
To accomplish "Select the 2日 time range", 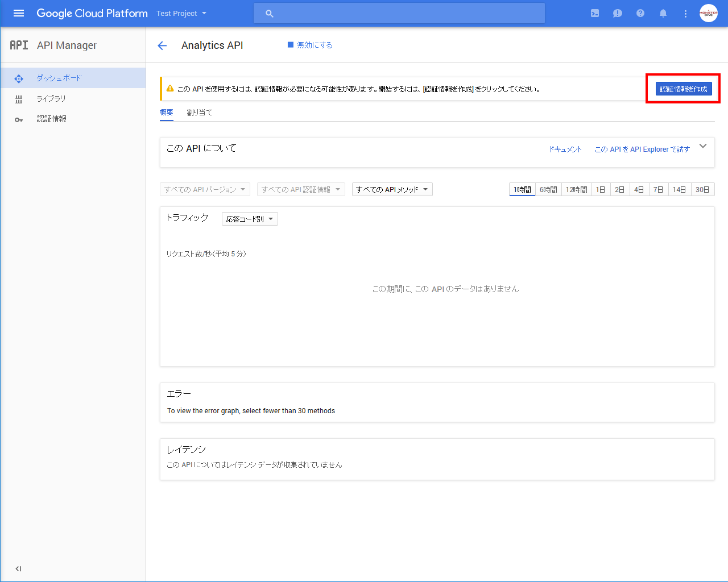I will tap(620, 189).
